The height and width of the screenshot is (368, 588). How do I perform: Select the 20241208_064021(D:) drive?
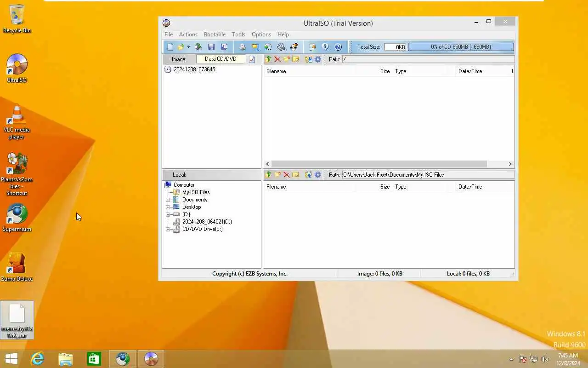[x=207, y=222]
